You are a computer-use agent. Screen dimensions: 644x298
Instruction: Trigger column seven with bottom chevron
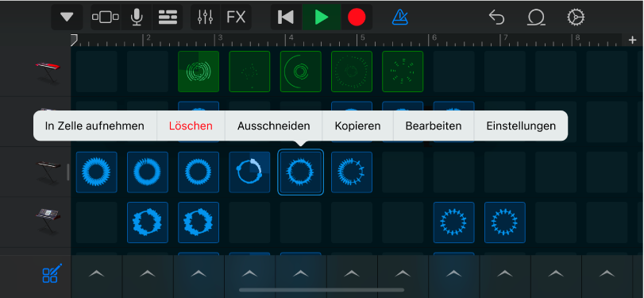[x=403, y=273]
